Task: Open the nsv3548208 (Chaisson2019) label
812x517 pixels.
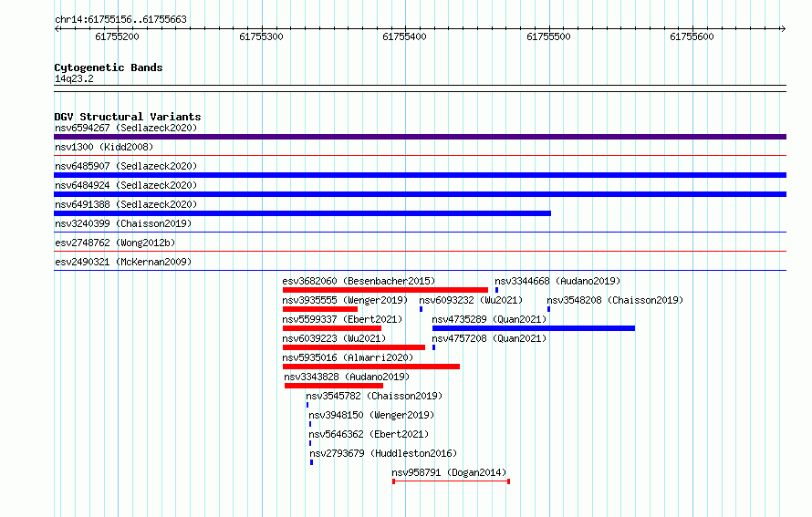Action: [x=615, y=300]
